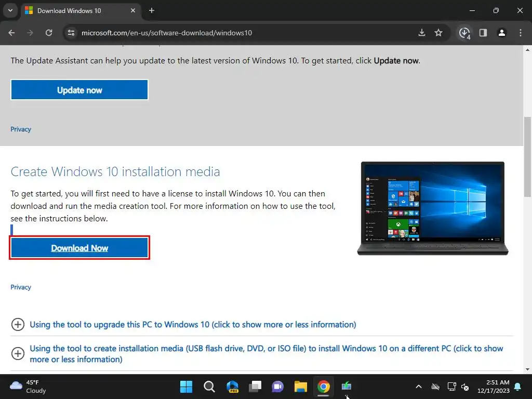Open Privacy link under Update now

[x=21, y=129]
